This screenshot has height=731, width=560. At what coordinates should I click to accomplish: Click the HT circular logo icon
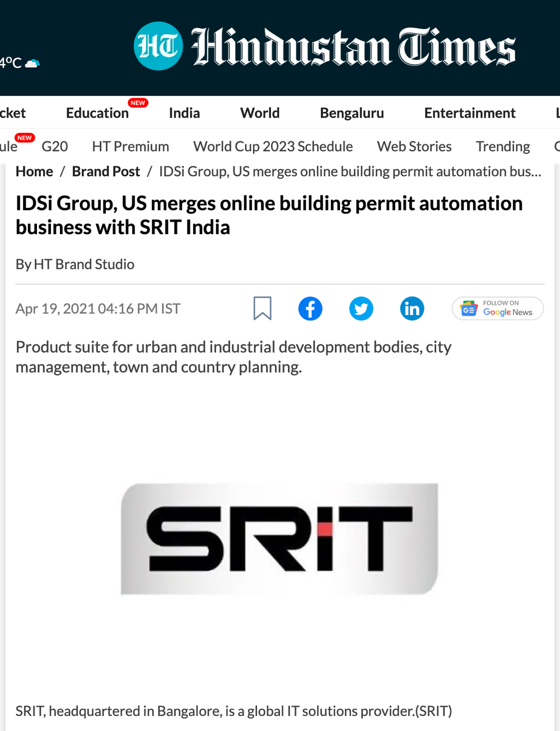[158, 46]
